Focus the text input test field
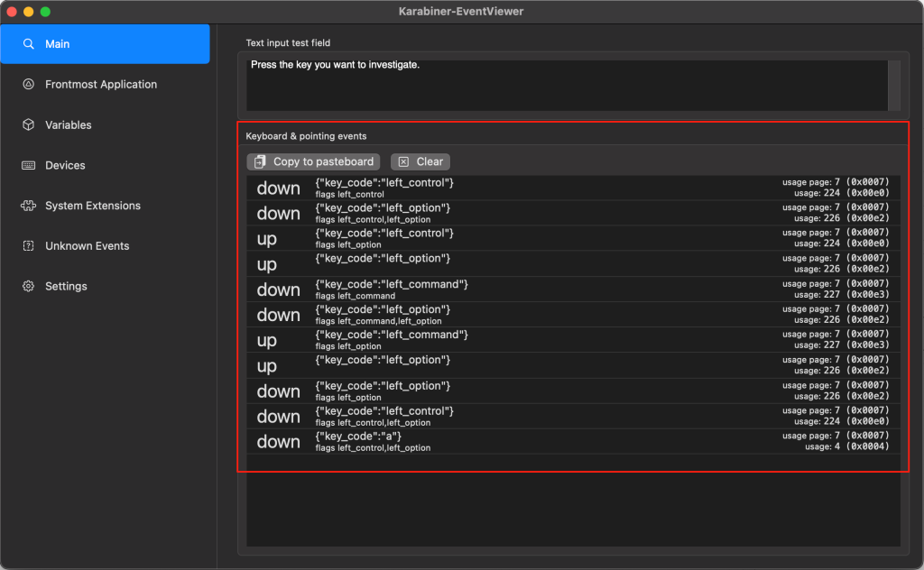The height and width of the screenshot is (570, 924). (567, 86)
